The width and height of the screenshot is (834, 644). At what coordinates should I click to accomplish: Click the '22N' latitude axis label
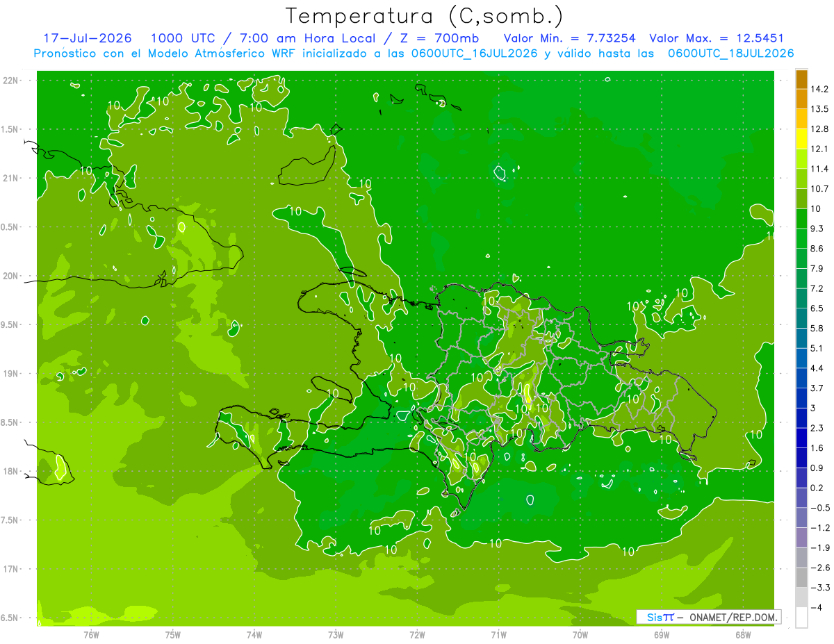point(11,81)
